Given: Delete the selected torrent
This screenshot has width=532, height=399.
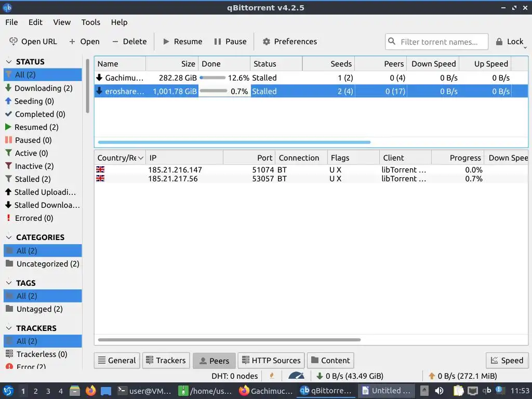Looking at the screenshot, I should (129, 42).
